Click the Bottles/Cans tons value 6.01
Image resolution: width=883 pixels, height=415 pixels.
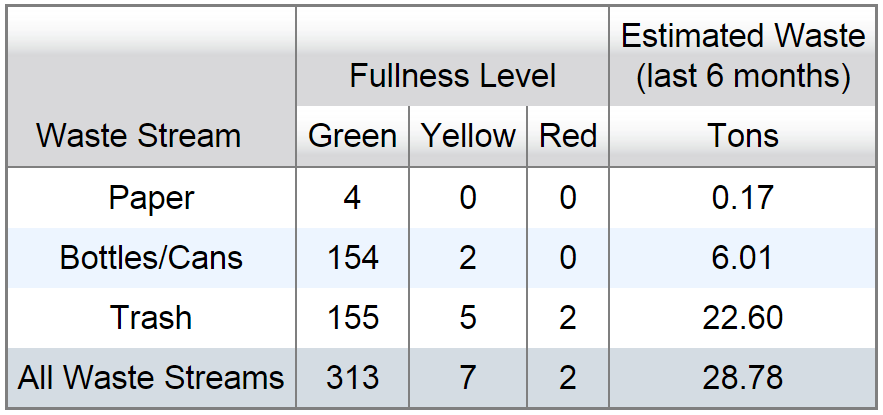coord(743,257)
